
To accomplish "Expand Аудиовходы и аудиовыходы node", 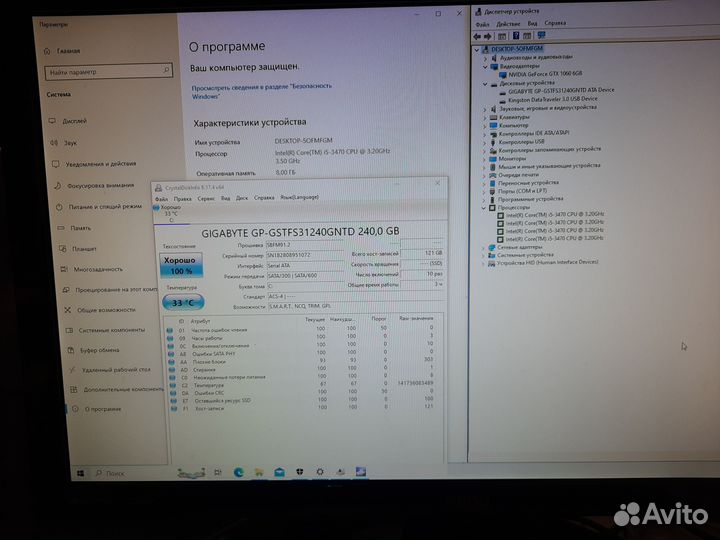I will tap(485, 58).
